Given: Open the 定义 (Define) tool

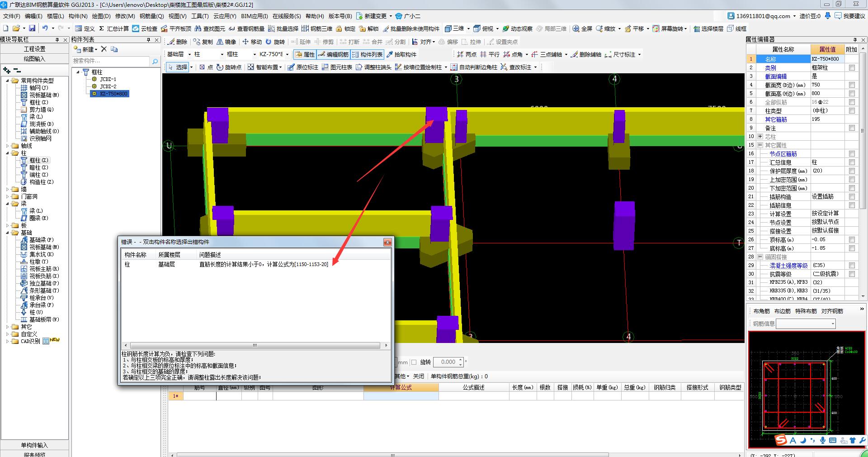Looking at the screenshot, I should [85, 29].
